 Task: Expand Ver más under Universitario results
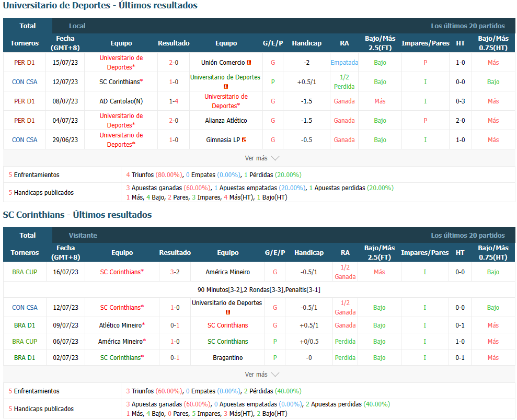262,158
